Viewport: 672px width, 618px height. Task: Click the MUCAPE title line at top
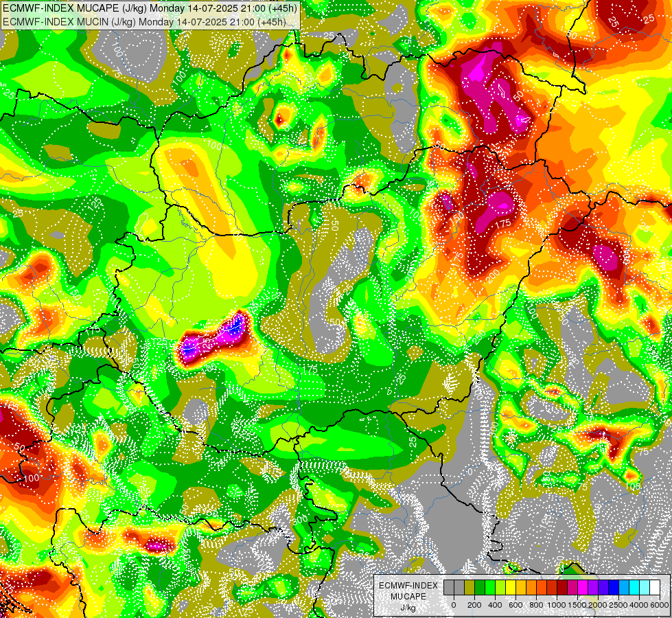click(x=150, y=8)
